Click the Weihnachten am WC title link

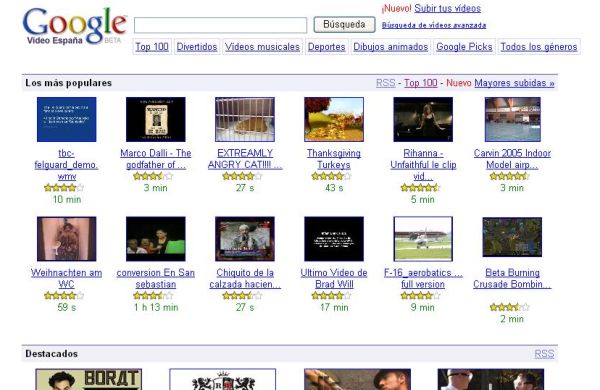coord(67,279)
